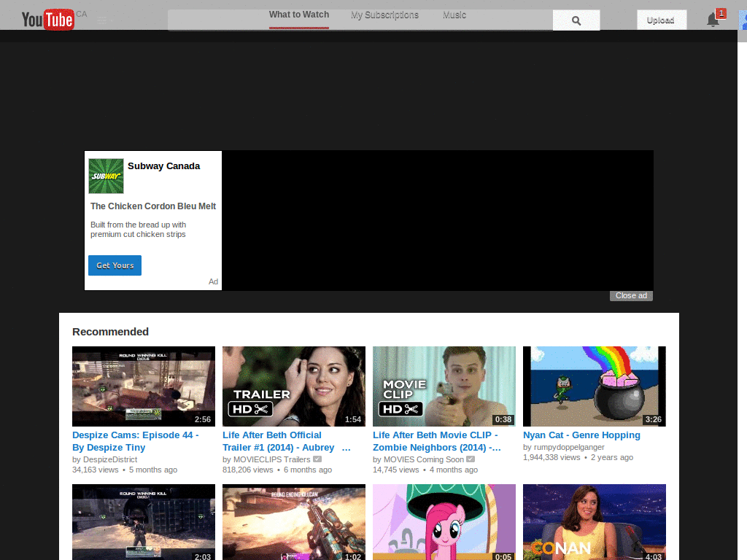Open the Subway Canada advertiser link
The image size is (747, 560).
(163, 166)
